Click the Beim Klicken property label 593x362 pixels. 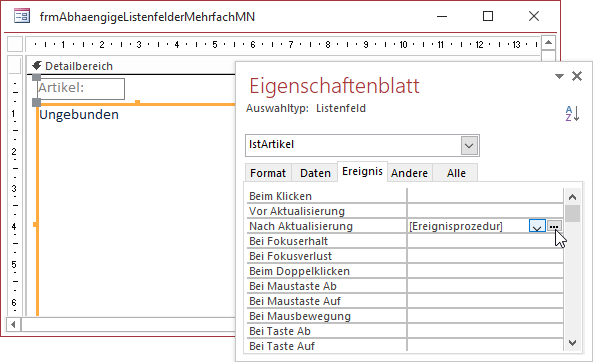(x=280, y=196)
